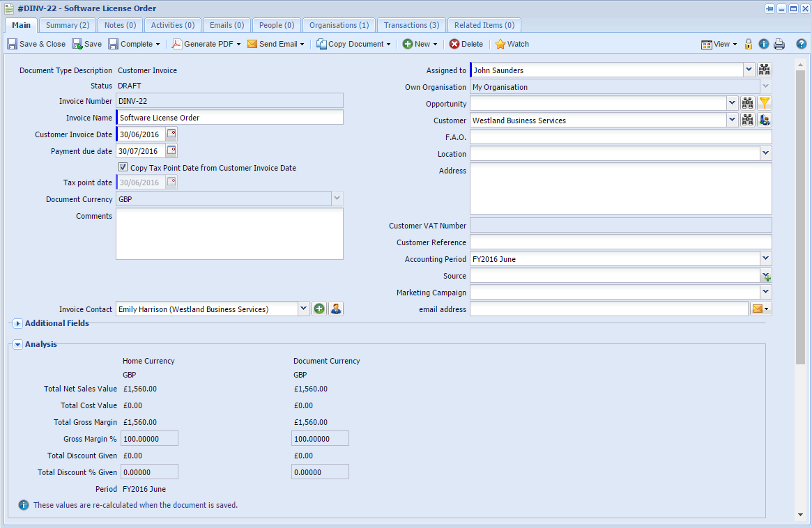
Task: Open help with the question mark icon
Action: click(801, 44)
